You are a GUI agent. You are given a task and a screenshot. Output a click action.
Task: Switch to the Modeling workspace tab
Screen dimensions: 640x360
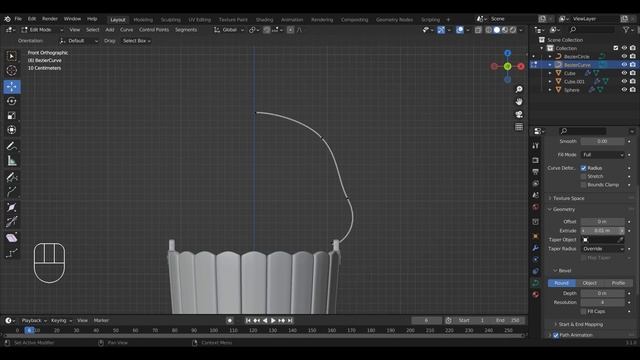point(143,20)
